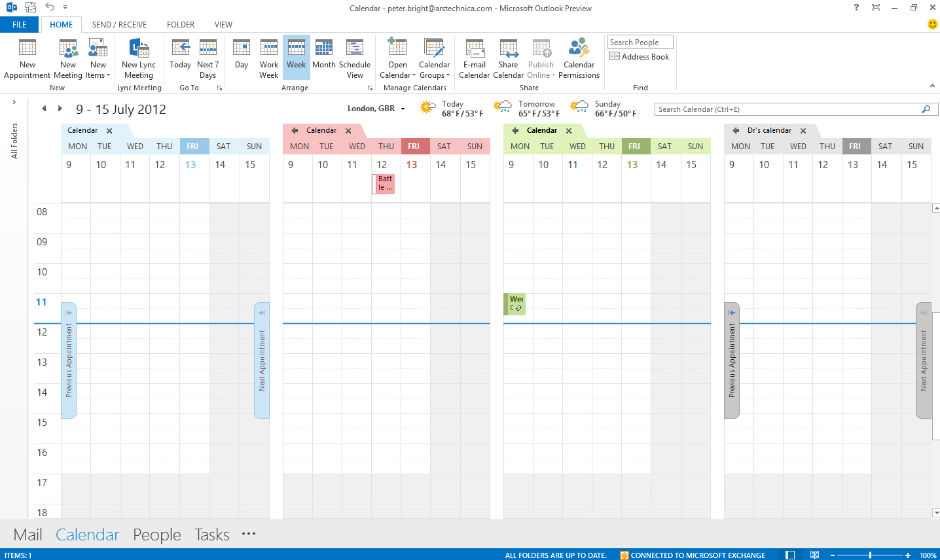Jump to Next Appointment in blue calendar
940x560 pixels.
tap(262, 360)
